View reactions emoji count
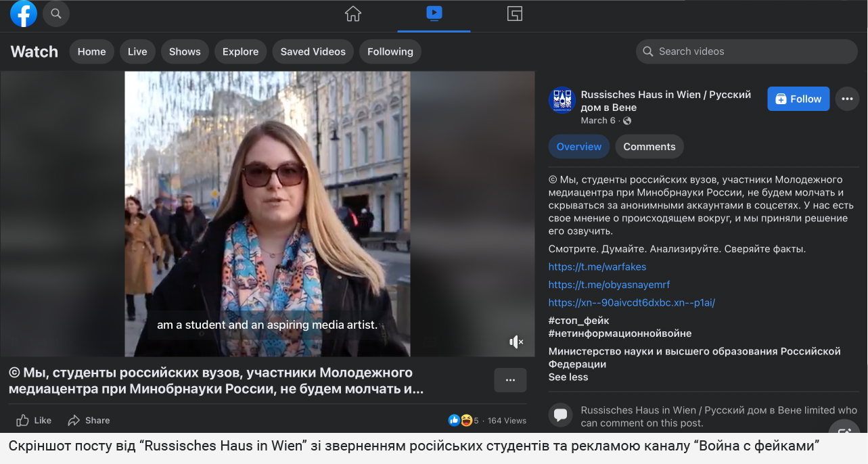This screenshot has height=464, width=868. [463, 421]
